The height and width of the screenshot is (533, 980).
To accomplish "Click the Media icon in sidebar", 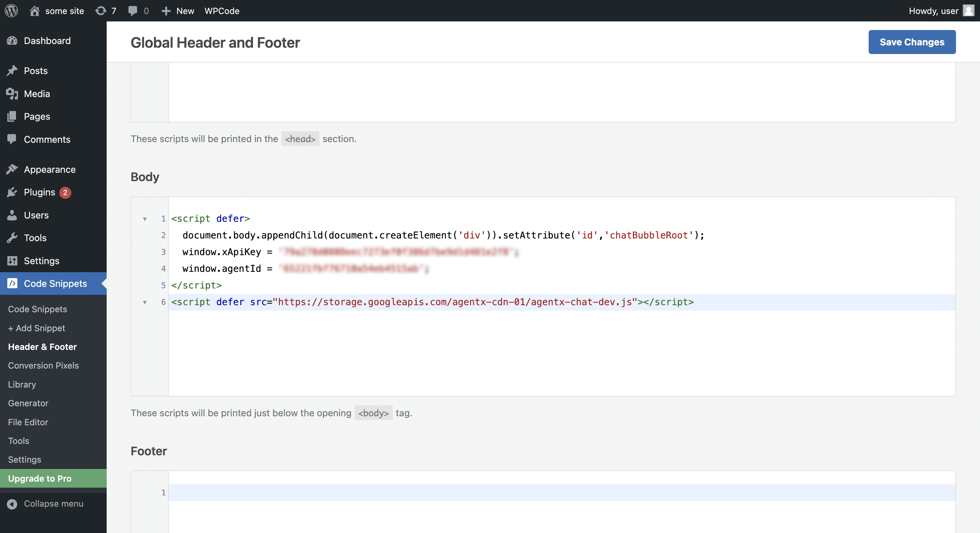I will coord(12,94).
